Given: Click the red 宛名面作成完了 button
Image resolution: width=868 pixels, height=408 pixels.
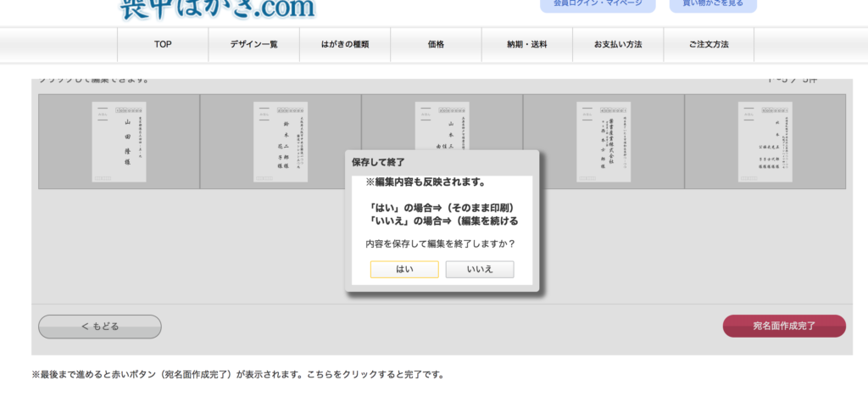Looking at the screenshot, I should point(784,327).
